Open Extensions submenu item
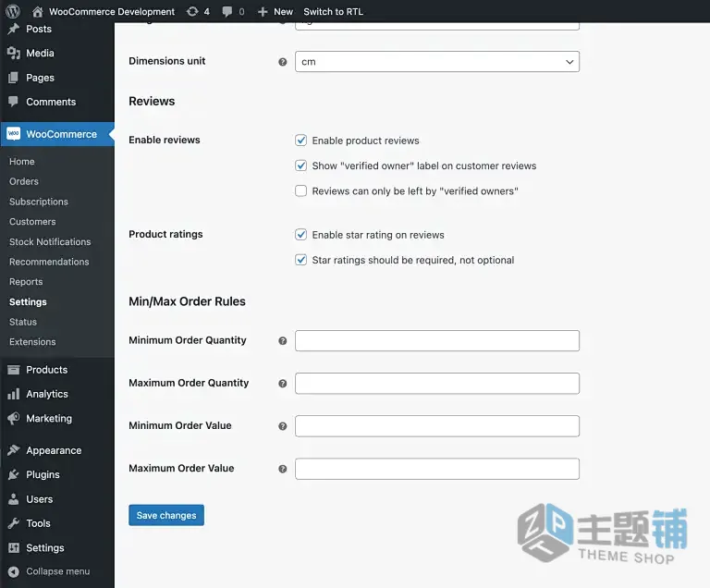The height and width of the screenshot is (588, 710). 32,341
